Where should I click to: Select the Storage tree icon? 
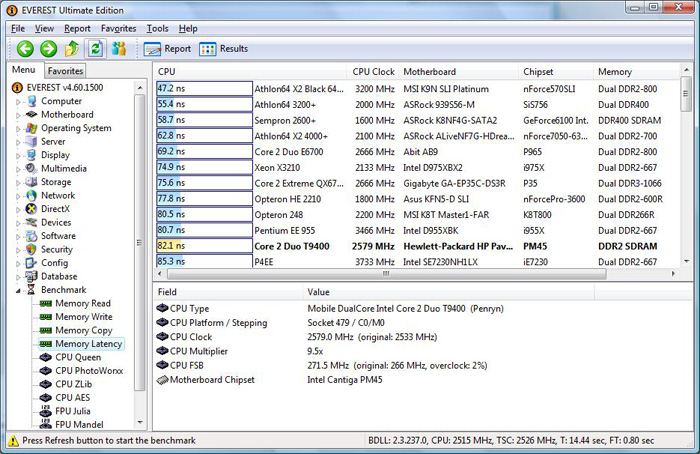31,182
